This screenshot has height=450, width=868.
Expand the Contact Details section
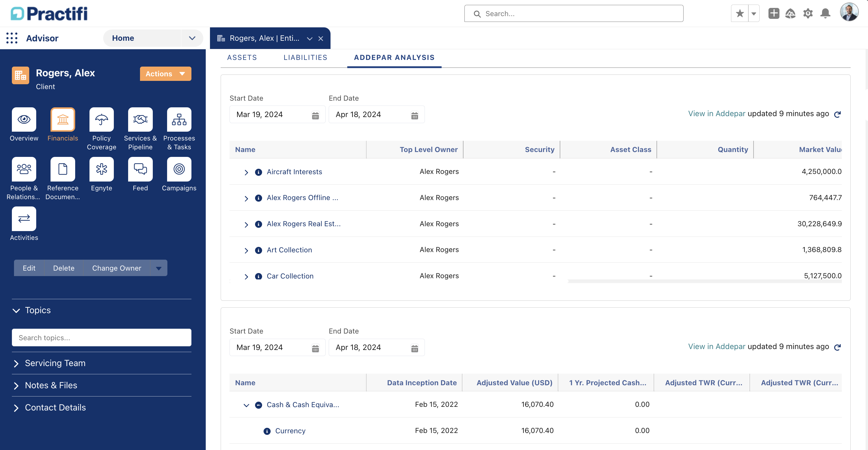pos(16,408)
